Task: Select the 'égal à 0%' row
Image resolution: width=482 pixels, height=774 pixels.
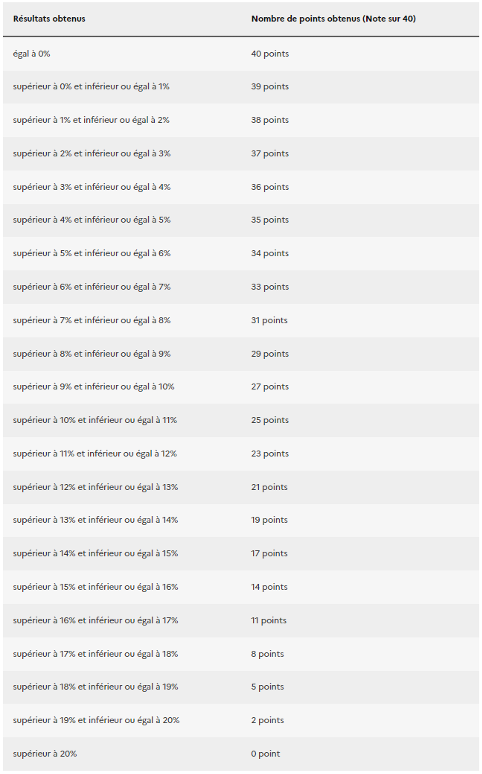Action: click(x=241, y=54)
